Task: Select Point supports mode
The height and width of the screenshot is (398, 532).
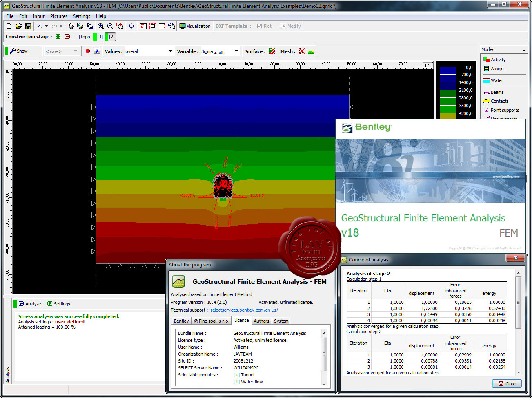Action: [501, 110]
